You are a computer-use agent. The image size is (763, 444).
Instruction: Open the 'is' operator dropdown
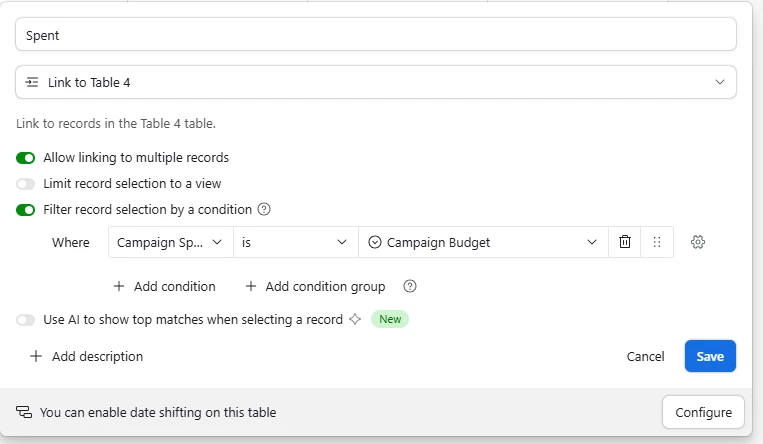tap(296, 242)
